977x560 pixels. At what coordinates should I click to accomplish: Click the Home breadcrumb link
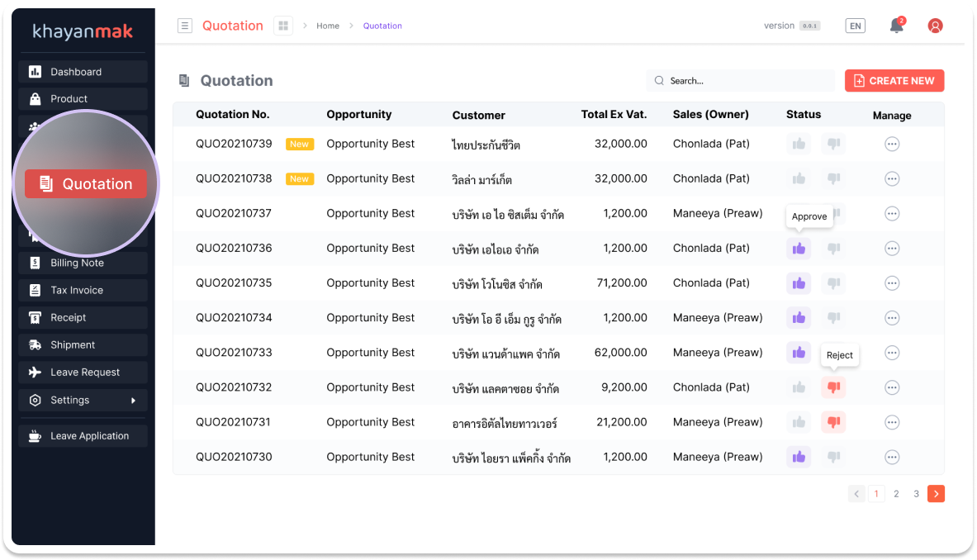pyautogui.click(x=328, y=26)
